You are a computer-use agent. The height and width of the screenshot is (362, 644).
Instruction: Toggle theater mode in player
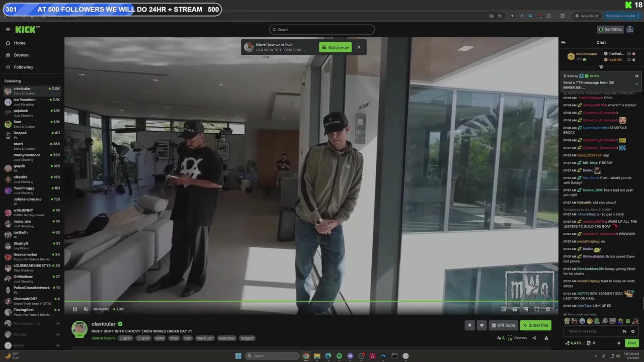tap(526, 309)
